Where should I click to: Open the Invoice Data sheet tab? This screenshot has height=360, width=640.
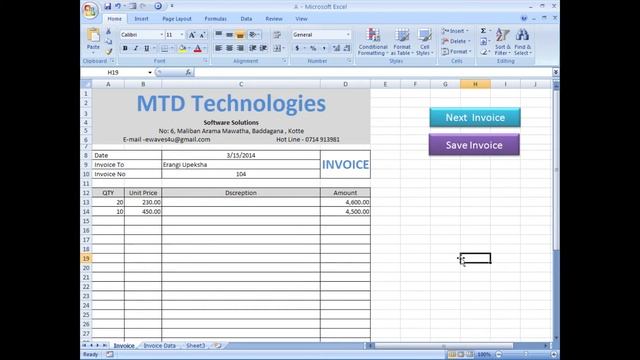click(x=160, y=345)
